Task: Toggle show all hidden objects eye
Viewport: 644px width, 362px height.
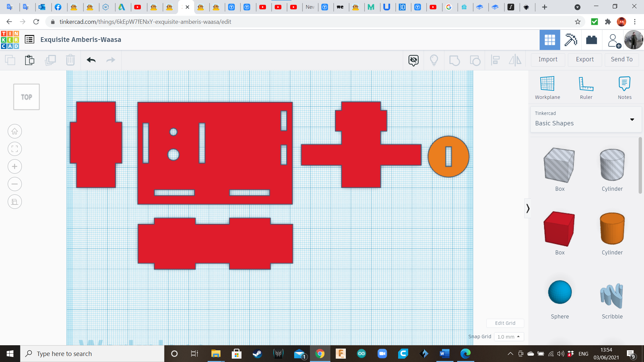Action: [x=413, y=60]
